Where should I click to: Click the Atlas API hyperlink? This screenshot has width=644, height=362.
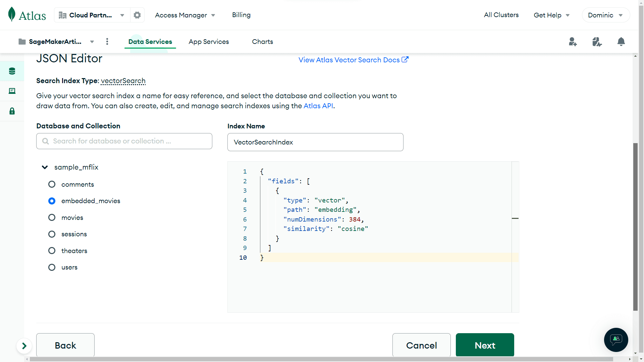(318, 106)
